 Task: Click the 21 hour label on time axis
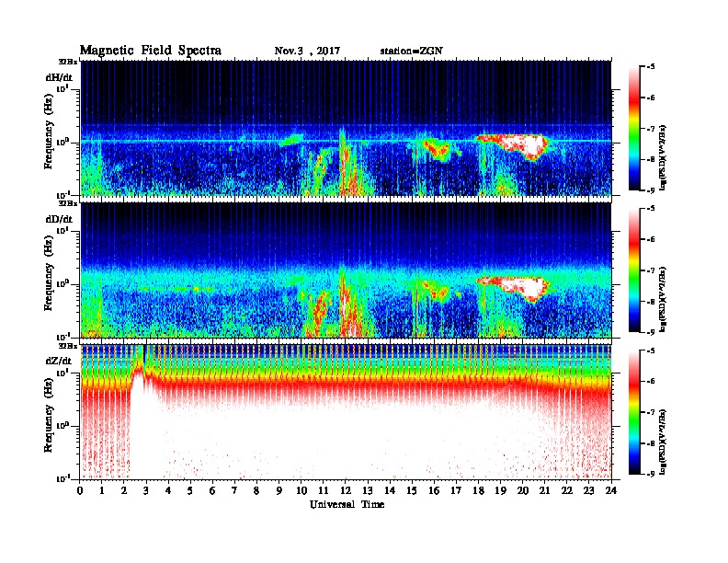tap(545, 491)
